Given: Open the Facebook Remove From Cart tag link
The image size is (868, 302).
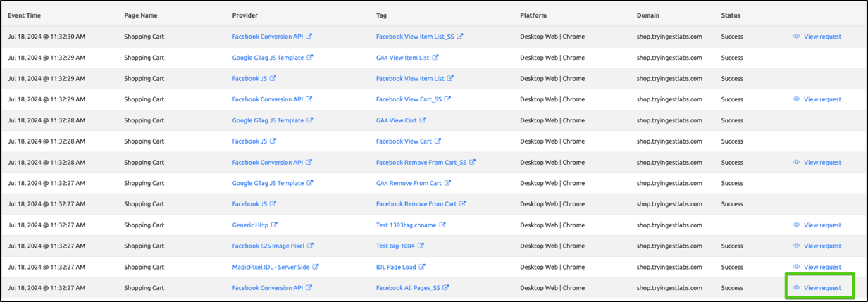Looking at the screenshot, I should [416, 204].
